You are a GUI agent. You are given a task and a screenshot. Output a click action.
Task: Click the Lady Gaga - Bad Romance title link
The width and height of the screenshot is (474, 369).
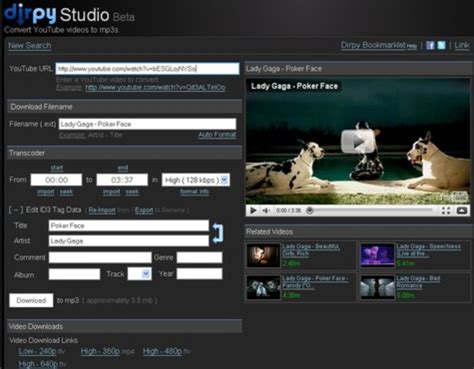[418, 282]
